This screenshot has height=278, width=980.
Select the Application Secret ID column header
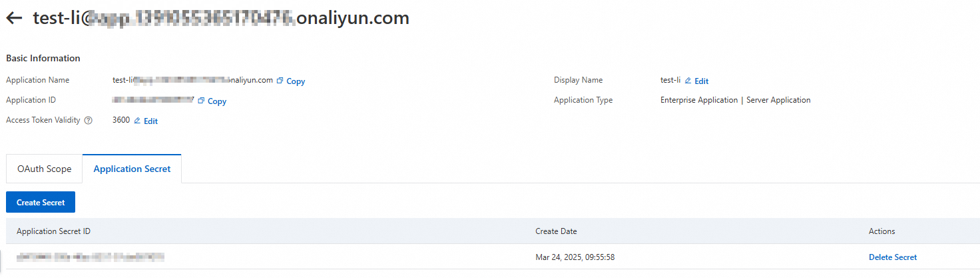point(53,231)
